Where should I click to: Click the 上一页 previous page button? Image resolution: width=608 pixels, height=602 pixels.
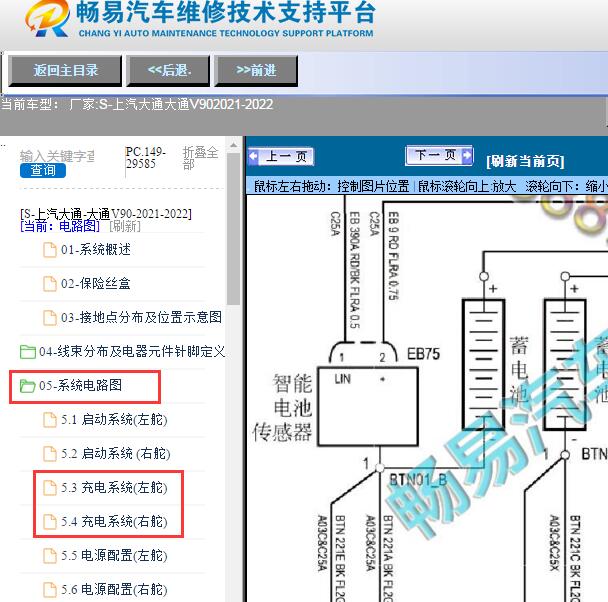281,157
